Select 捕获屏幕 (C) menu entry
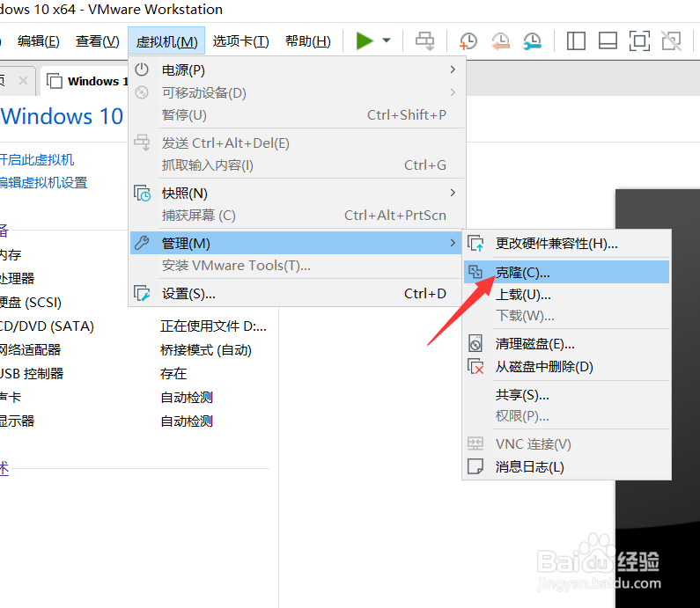The width and height of the screenshot is (700, 608). click(x=297, y=216)
